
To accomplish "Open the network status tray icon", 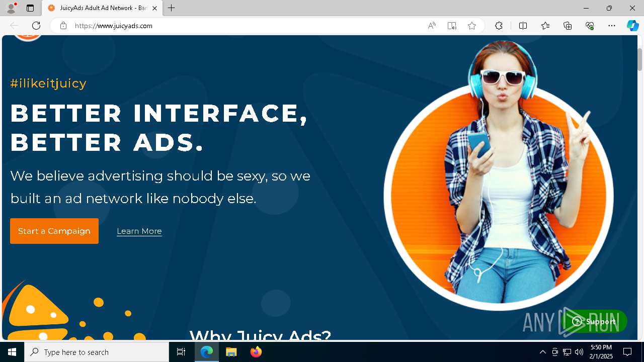I will tap(567, 352).
